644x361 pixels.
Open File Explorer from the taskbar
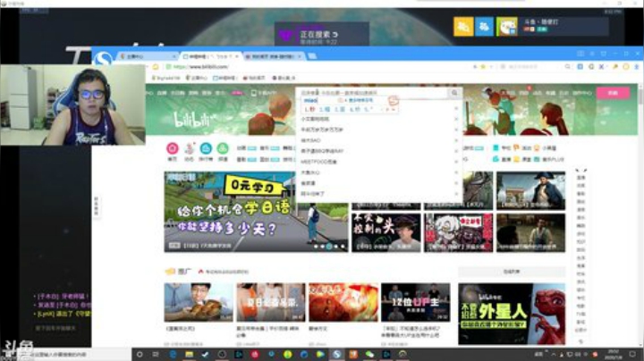point(189,354)
